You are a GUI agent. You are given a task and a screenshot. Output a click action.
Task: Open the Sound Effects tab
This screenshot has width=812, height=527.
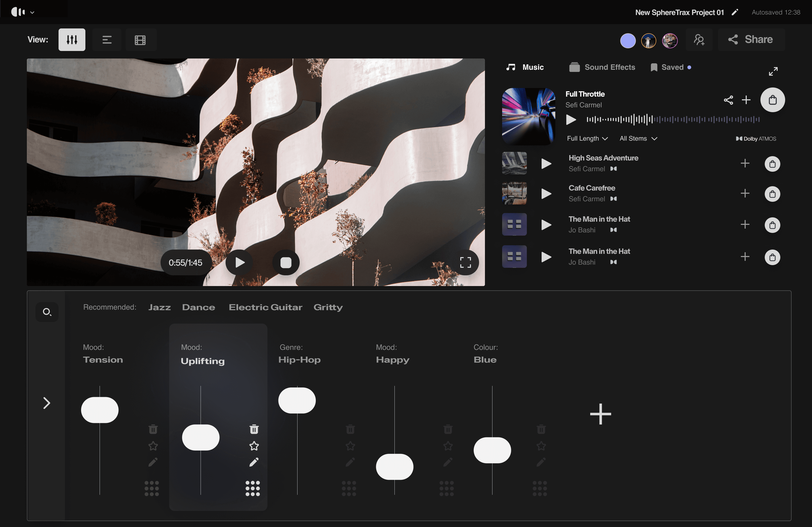click(x=602, y=67)
